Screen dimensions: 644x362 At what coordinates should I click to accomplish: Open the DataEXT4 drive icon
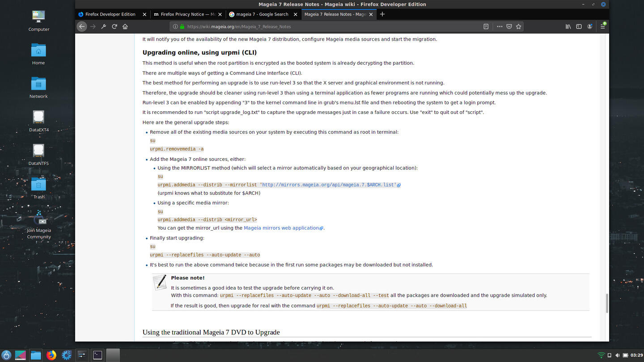38,122
